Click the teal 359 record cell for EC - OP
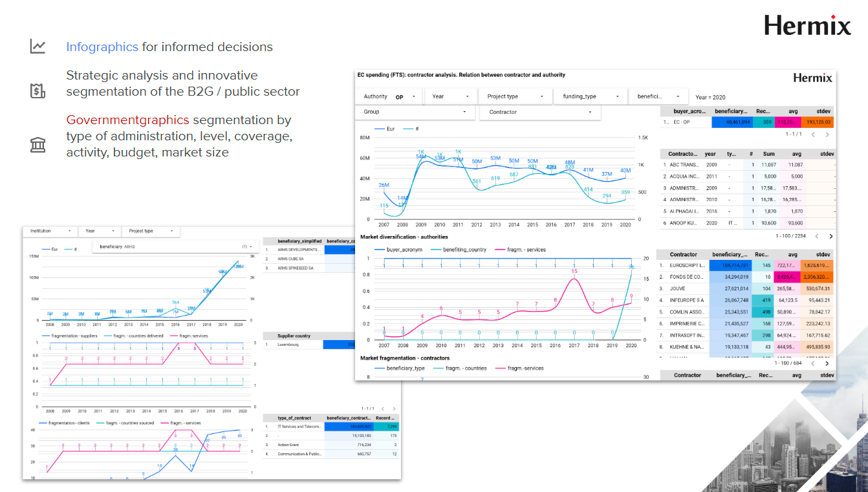The image size is (868, 492). coord(763,122)
